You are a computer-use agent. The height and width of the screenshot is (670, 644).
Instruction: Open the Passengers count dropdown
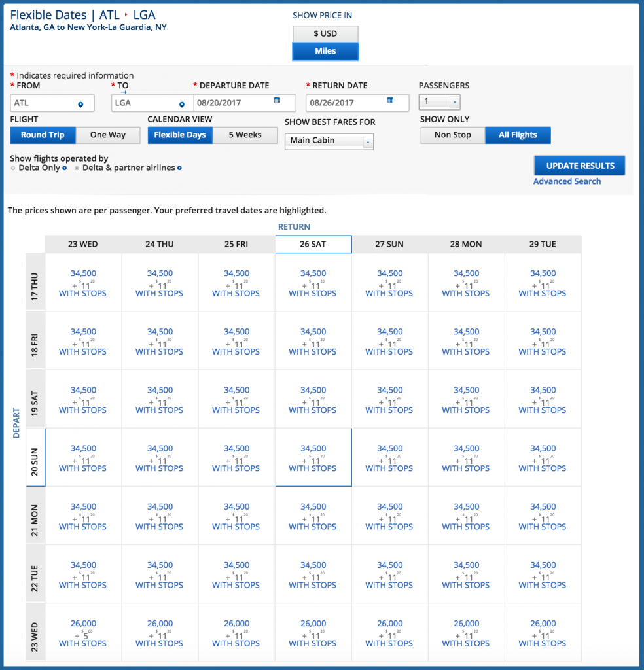point(439,101)
